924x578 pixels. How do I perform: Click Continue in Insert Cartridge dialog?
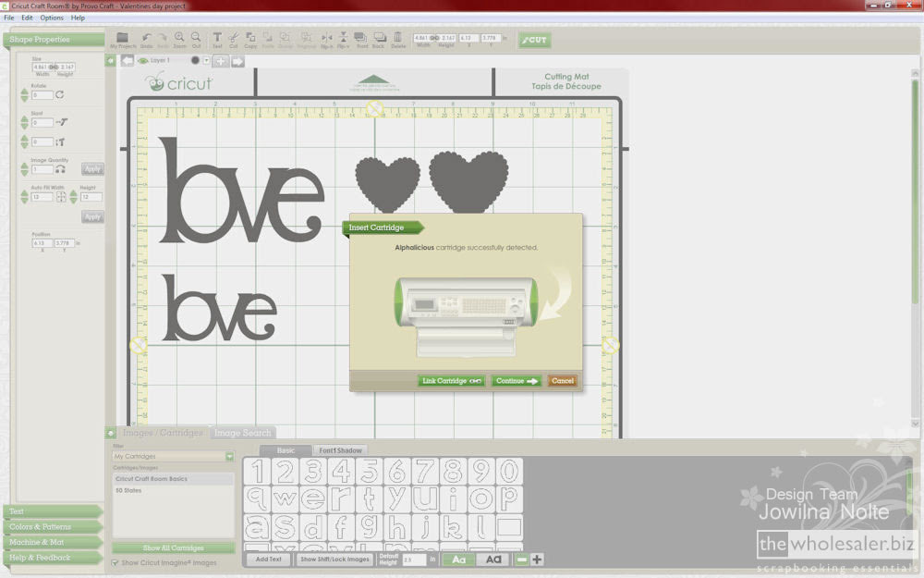click(x=517, y=381)
